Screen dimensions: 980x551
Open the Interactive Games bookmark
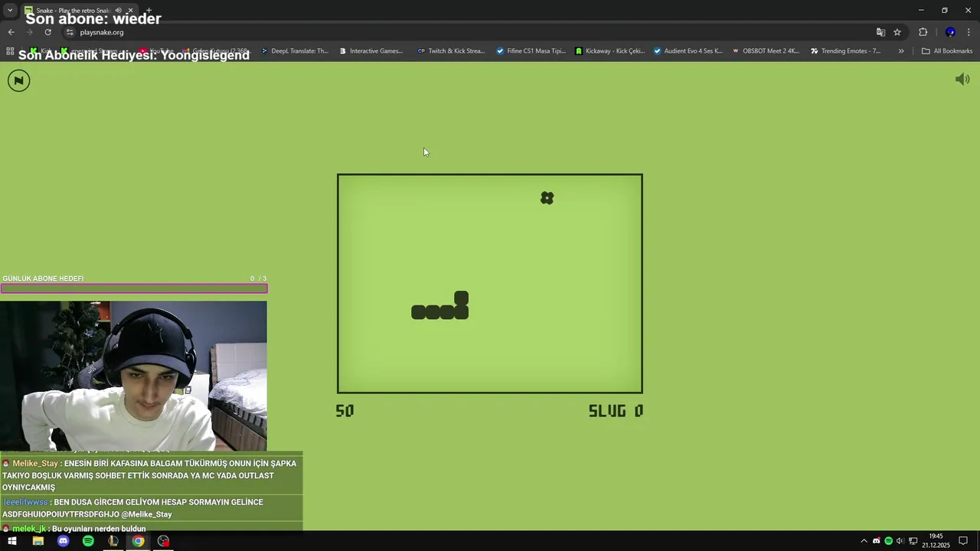(371, 51)
